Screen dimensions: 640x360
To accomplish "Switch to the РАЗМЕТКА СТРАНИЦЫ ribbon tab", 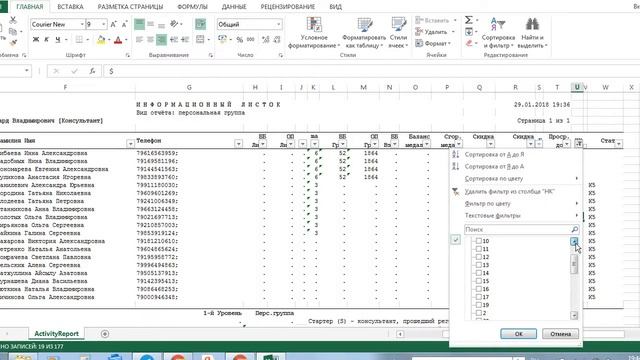I will [130, 7].
